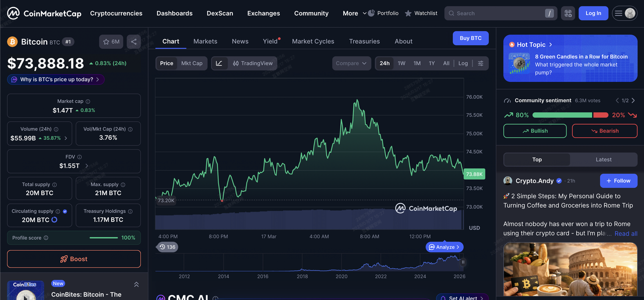The image size is (644, 300).
Task: Open chart settings sliders icon
Action: [x=480, y=63]
